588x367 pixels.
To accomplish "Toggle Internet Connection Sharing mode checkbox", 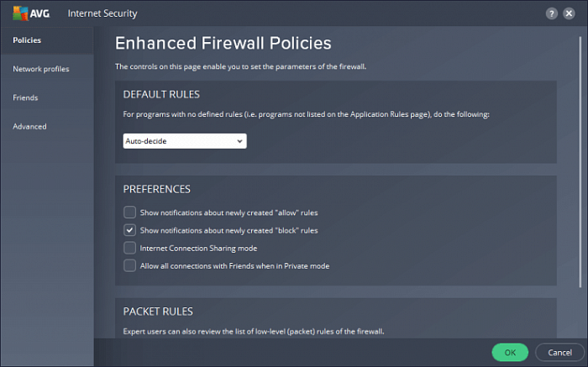I will [129, 248].
